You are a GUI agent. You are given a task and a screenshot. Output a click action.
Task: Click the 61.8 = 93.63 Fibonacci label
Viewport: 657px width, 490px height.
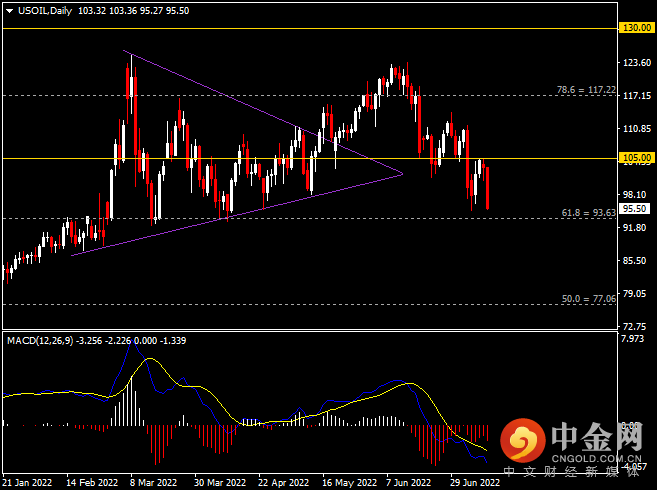[589, 213]
